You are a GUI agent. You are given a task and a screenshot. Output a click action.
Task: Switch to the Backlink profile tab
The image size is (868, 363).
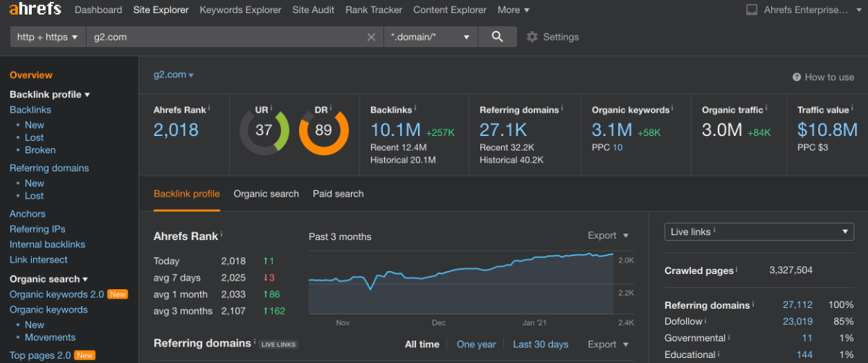[x=186, y=194]
